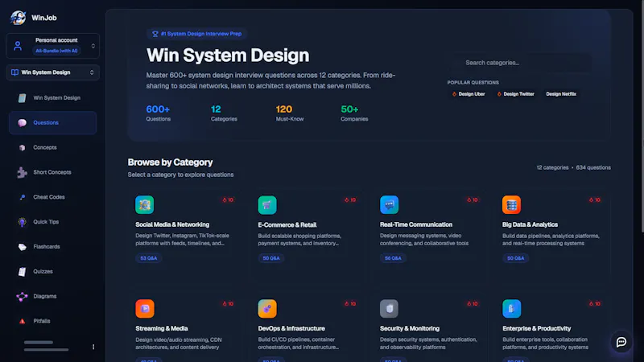Click the WinJob logo icon
This screenshot has height=362, width=644.
[x=18, y=18]
